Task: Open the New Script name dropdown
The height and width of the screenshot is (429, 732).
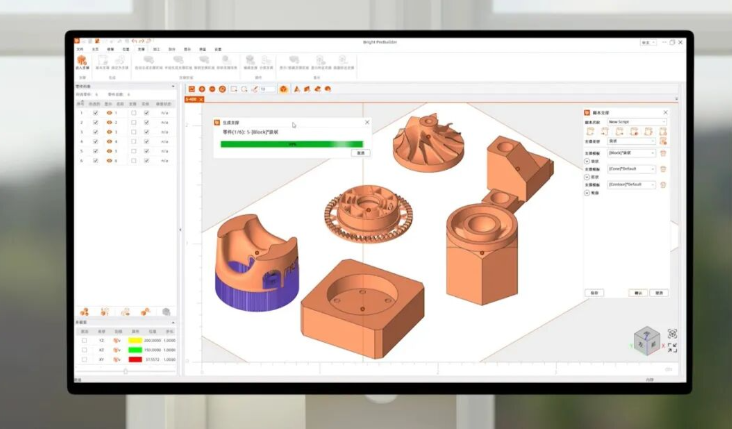Action: 637,122
